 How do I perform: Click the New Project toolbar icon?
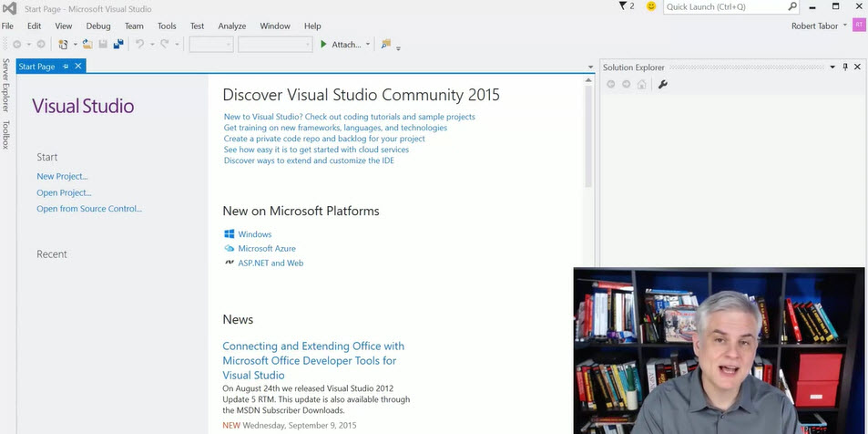63,44
